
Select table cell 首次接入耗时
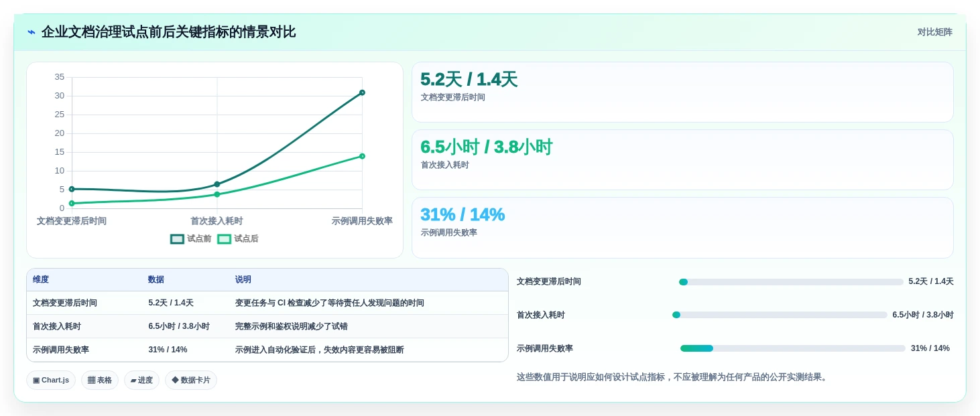pos(57,327)
